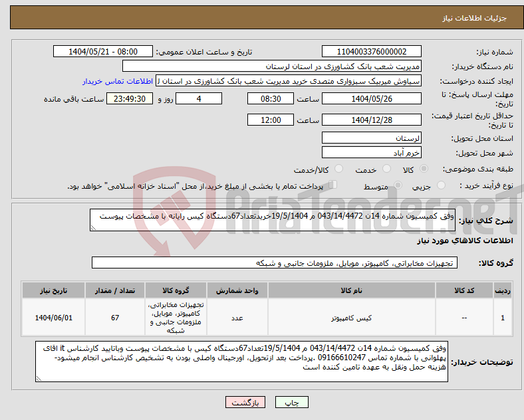Click the general need description text area
The width and height of the screenshot is (524, 420).
pos(273,220)
